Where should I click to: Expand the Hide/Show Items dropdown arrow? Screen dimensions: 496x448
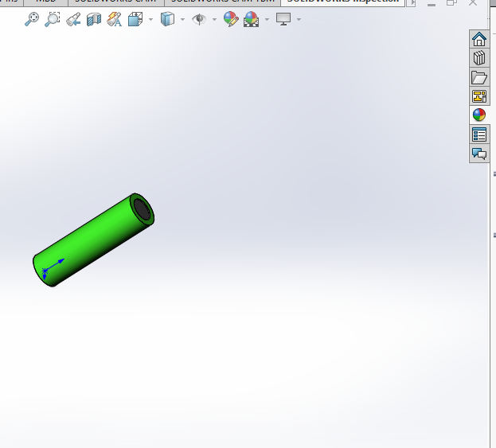click(x=214, y=20)
